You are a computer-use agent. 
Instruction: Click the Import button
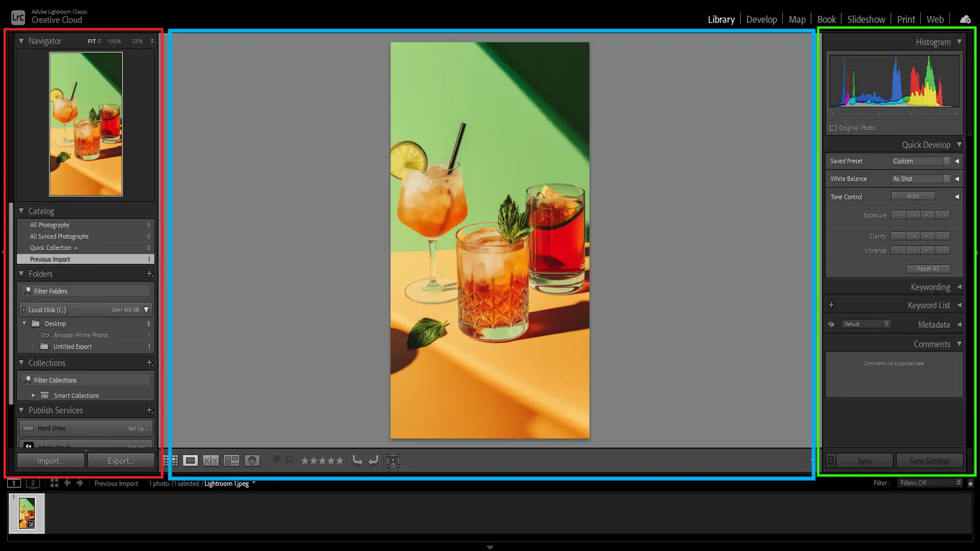[x=51, y=461]
